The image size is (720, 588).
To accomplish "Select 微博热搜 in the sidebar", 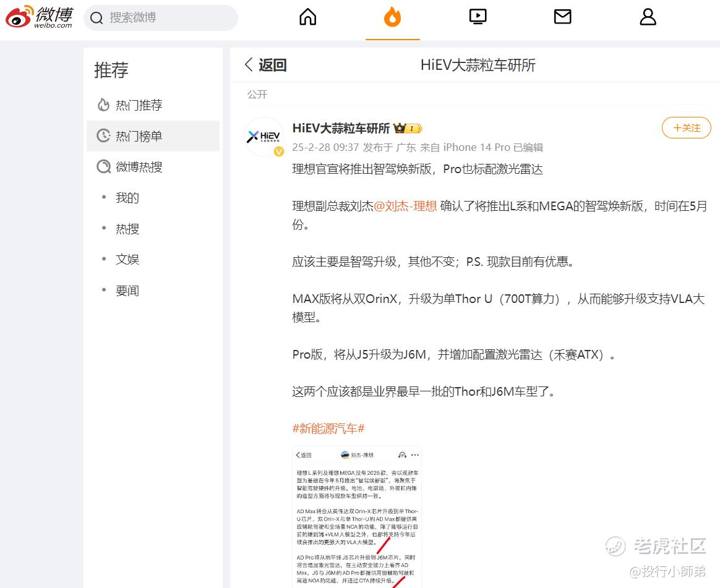I will pyautogui.click(x=153, y=166).
